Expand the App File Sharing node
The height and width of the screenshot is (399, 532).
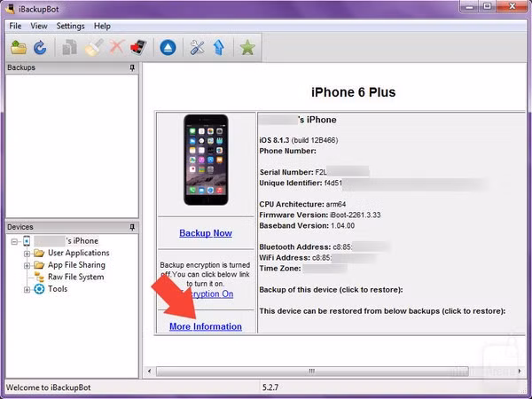tap(27, 265)
